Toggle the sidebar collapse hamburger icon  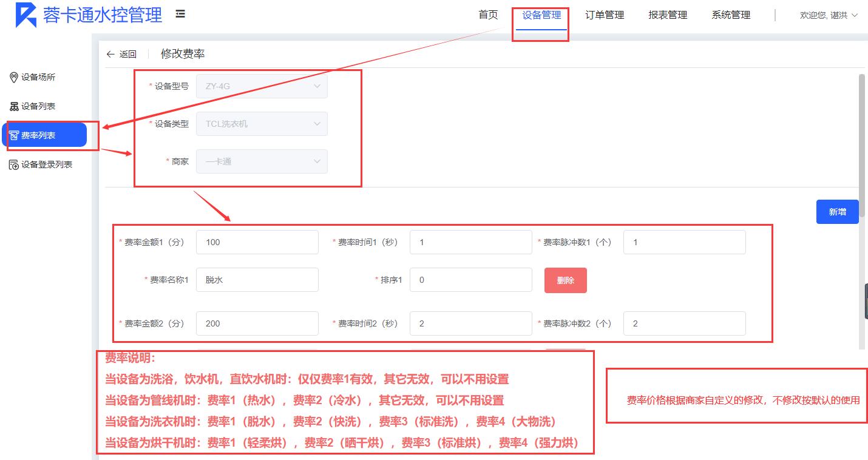[180, 14]
